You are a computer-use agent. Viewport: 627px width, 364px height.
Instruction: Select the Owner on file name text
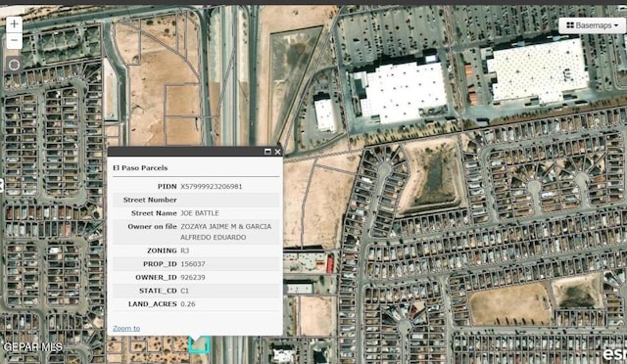(225, 232)
